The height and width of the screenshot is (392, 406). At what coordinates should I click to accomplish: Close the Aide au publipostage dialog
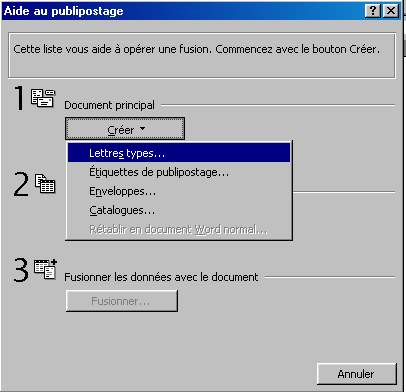point(390,11)
